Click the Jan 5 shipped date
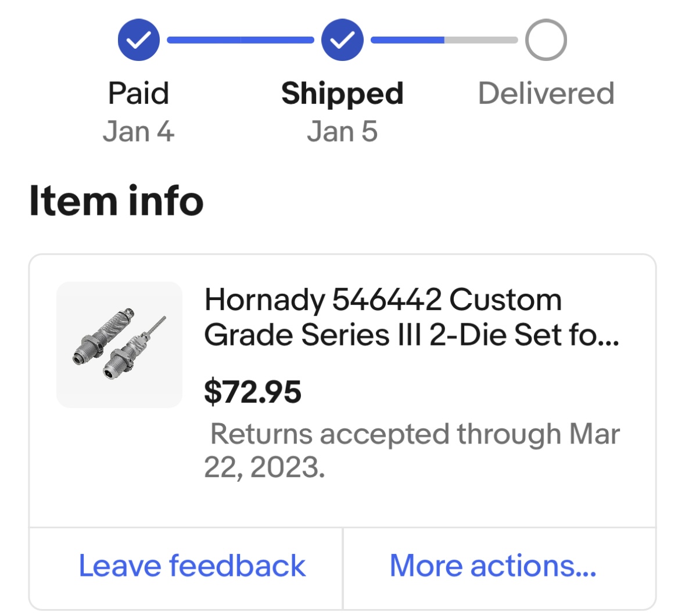The image size is (685, 616). coord(342,131)
